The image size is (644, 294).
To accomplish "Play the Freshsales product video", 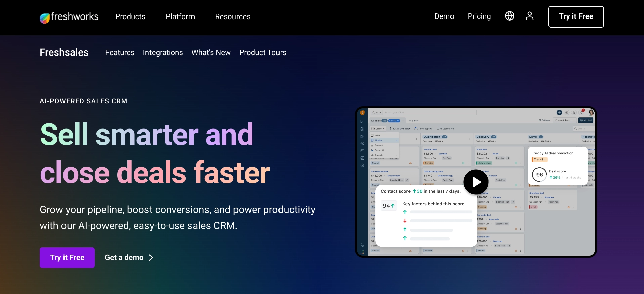I will coord(476,182).
